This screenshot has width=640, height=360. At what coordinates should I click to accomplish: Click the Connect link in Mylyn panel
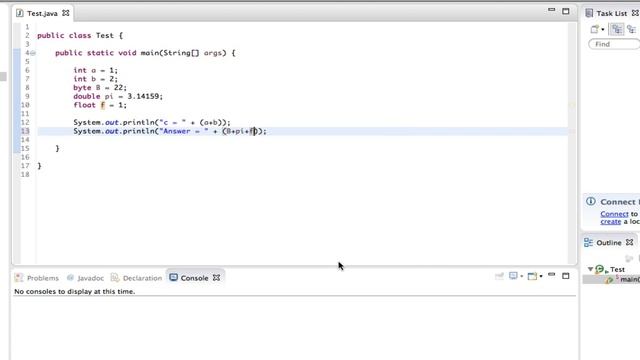click(x=614, y=214)
